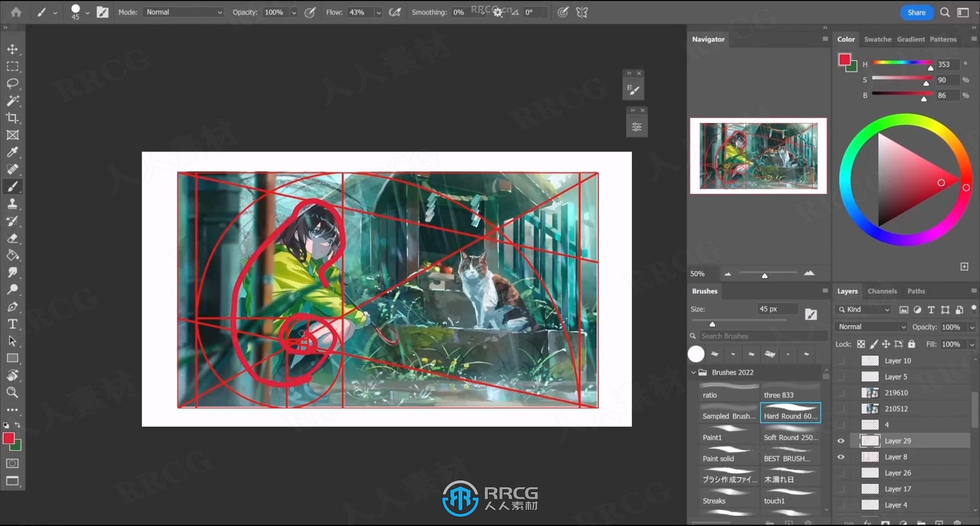The height and width of the screenshot is (526, 980).
Task: Click the red foreground color swatch in toolbar
Action: pyautogui.click(x=9, y=438)
